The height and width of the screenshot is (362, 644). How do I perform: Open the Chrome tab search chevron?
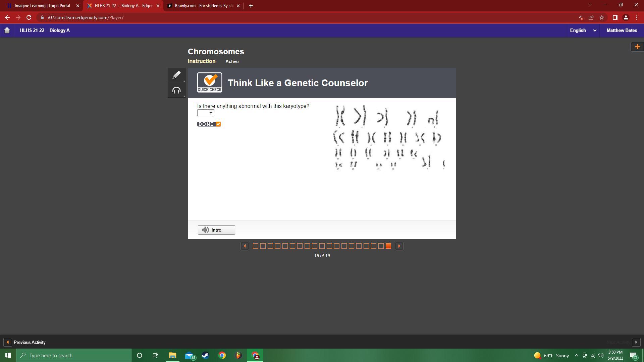pyautogui.click(x=590, y=5)
